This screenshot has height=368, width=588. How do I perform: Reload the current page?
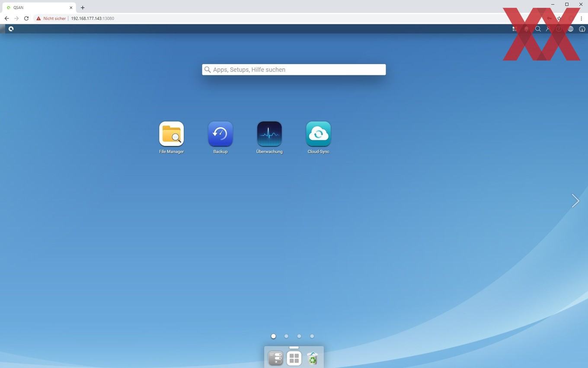(26, 19)
